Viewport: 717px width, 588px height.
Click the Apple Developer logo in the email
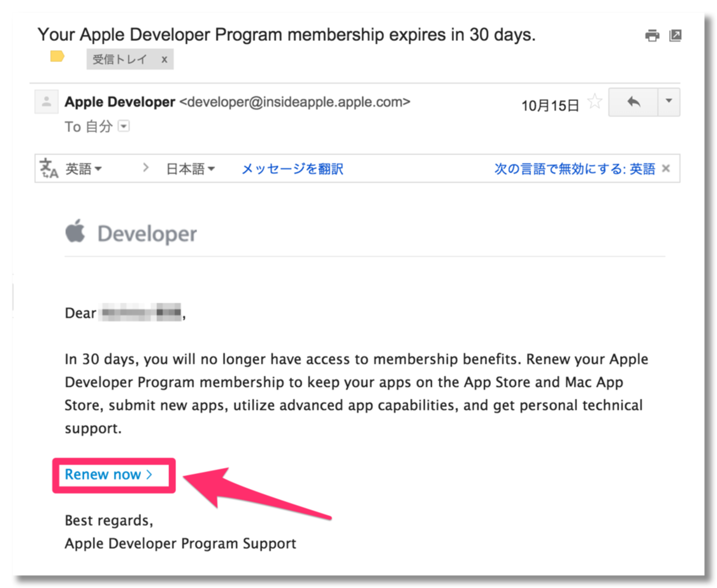tap(131, 233)
